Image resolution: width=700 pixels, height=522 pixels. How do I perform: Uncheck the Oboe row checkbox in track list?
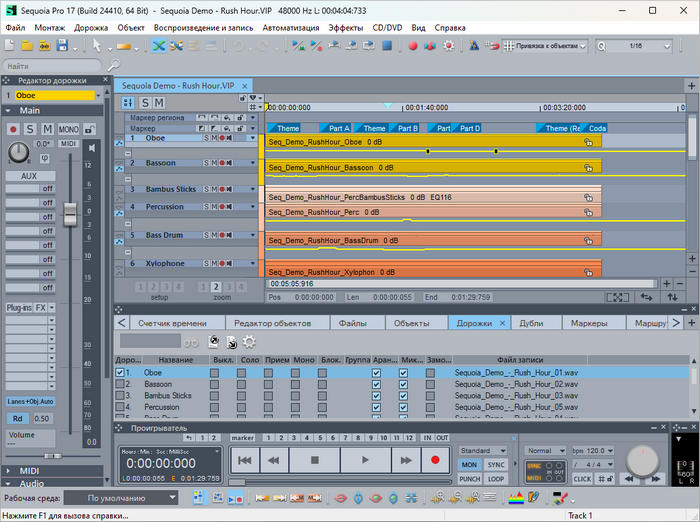point(121,372)
